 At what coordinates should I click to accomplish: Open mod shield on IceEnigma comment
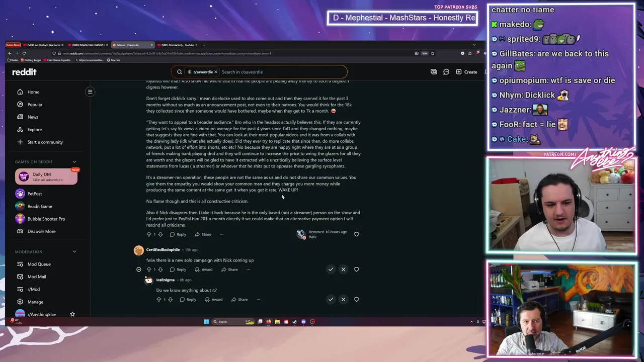tap(356, 300)
